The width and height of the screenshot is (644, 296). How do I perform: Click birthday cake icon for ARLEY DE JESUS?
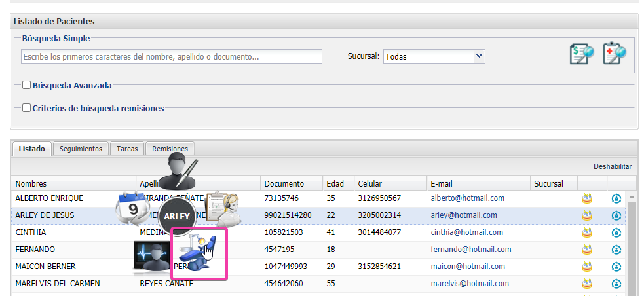tap(587, 215)
